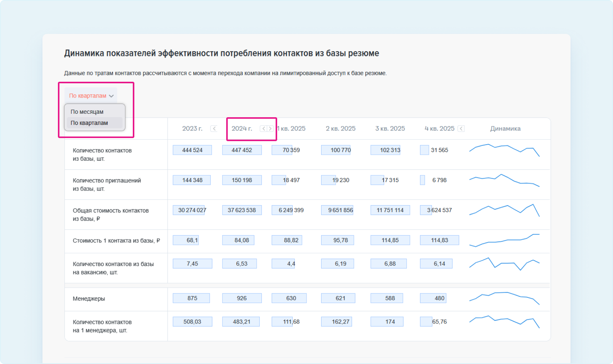Click the 3 кв. 2025 column header
This screenshot has height=364, width=613.
(x=390, y=129)
